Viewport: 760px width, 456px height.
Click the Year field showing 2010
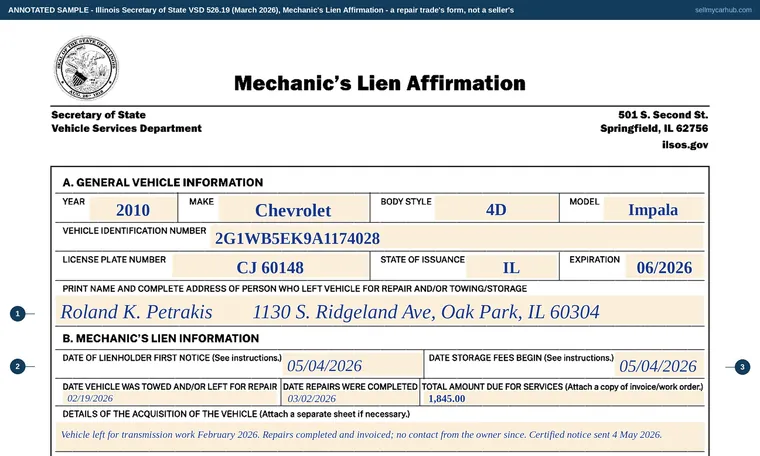[x=133, y=209]
